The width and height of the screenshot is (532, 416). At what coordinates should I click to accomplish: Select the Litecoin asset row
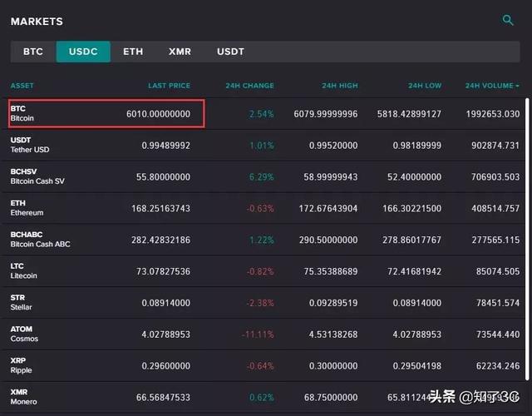[263, 271]
